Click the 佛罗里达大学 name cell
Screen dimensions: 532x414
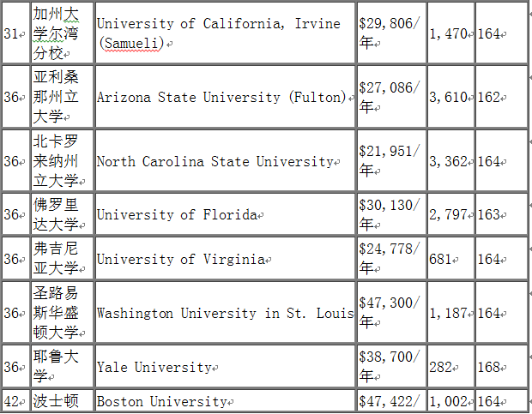(x=60, y=214)
